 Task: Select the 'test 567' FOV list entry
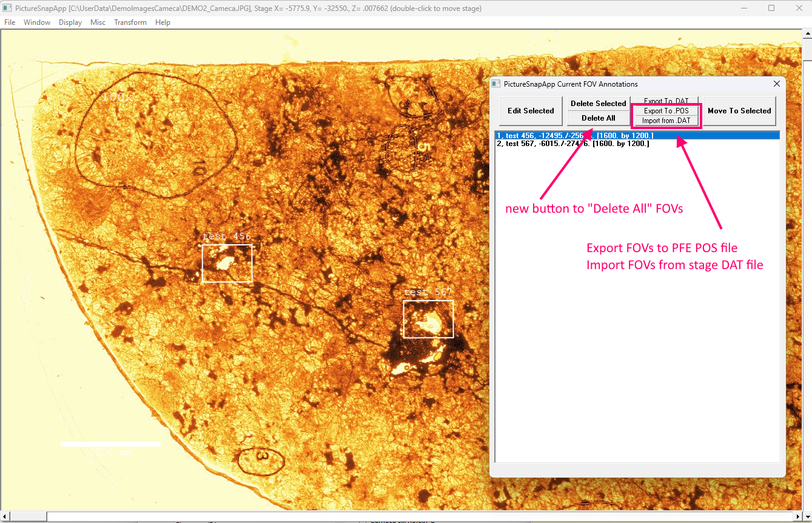(572, 144)
